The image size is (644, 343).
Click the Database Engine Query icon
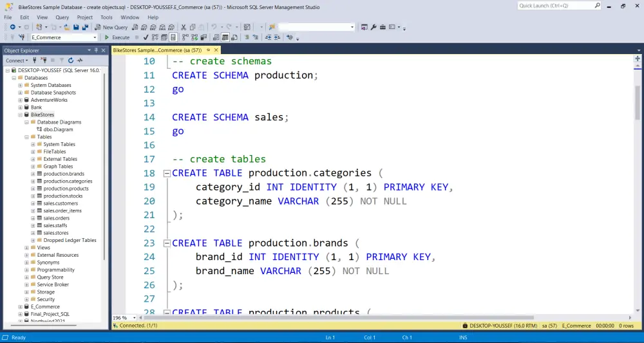click(x=135, y=27)
